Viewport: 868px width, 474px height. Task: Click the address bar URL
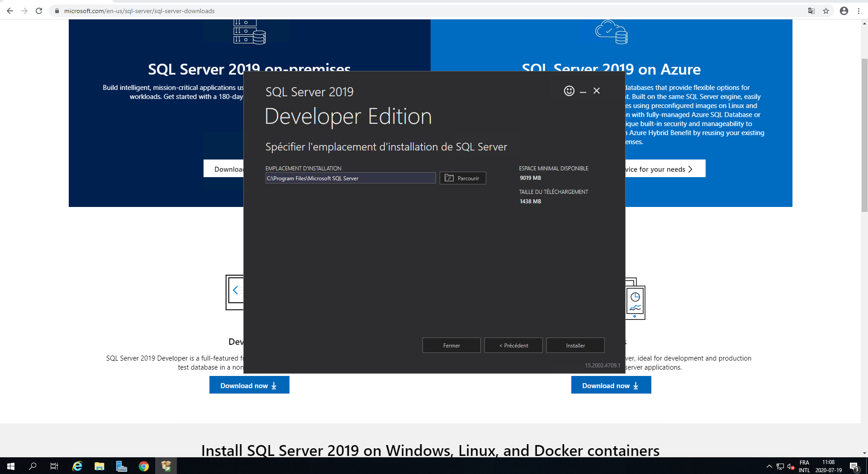(139, 11)
